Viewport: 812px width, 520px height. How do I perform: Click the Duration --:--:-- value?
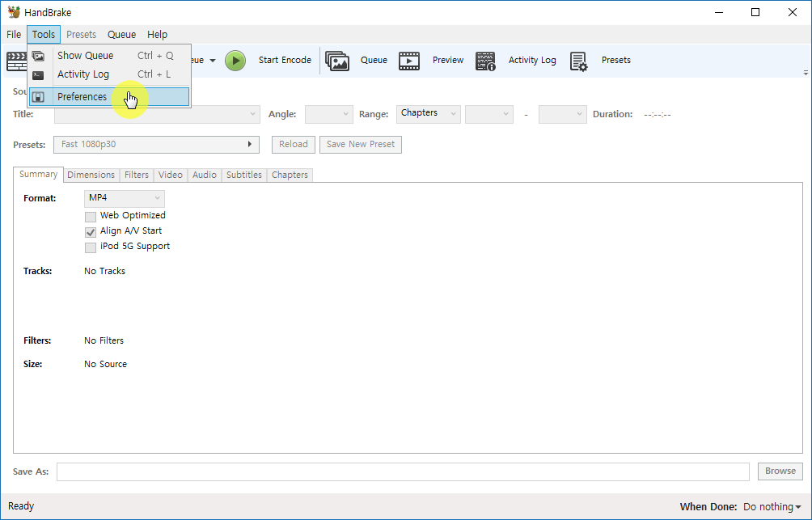pos(658,115)
